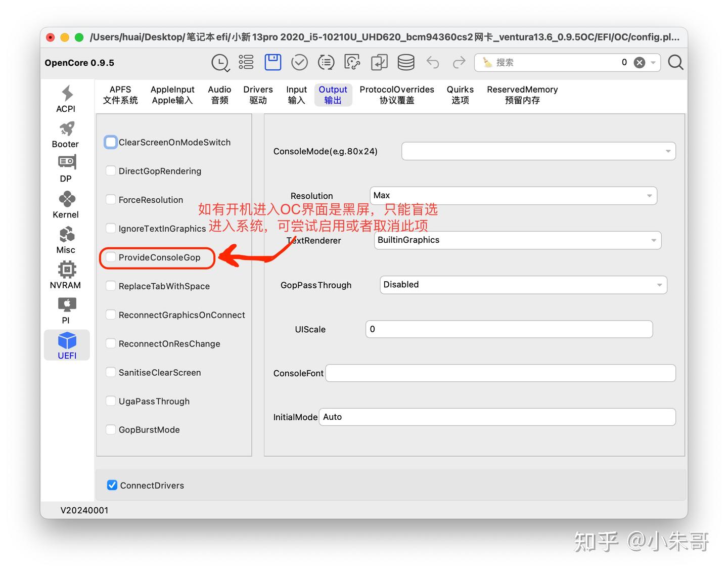Screen dimensions: 728x572
Task: Validate the config using the checkmark icon
Action: pyautogui.click(x=299, y=62)
